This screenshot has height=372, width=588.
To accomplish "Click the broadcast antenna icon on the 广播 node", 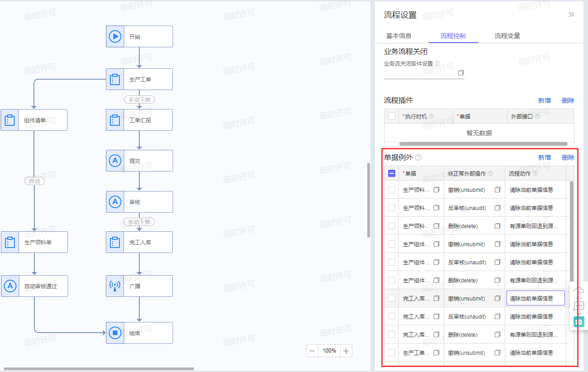I will click(x=115, y=286).
